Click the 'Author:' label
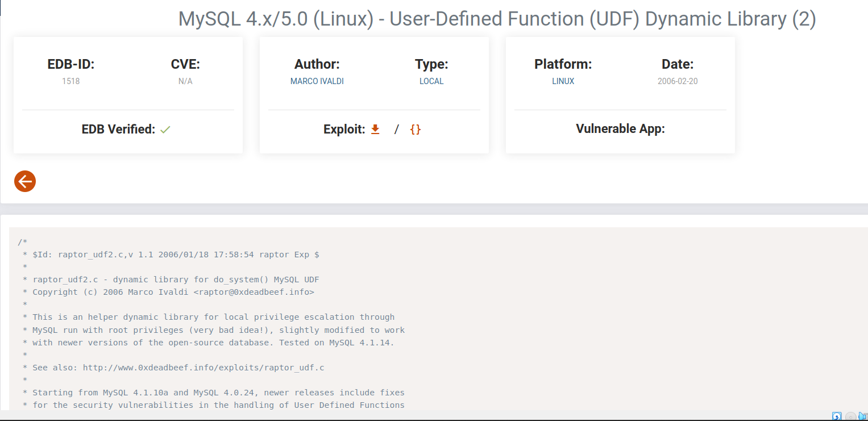Screen dimensions: 868x421 pos(317,64)
